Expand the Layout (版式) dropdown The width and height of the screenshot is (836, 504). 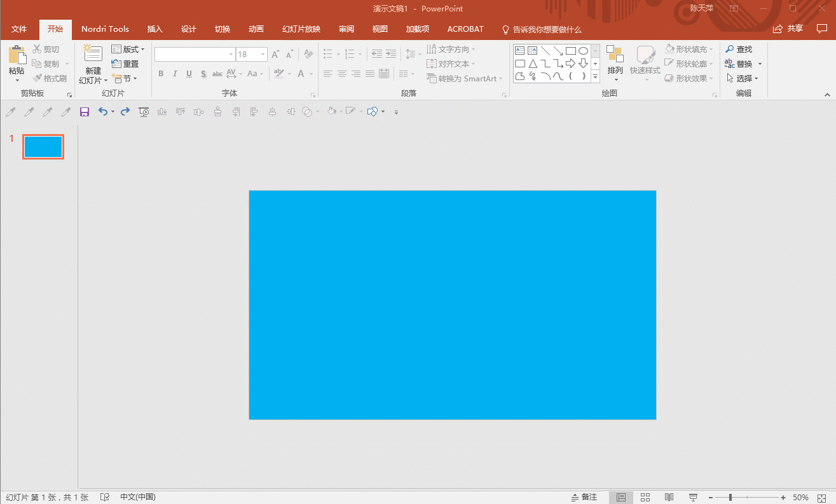pos(128,49)
